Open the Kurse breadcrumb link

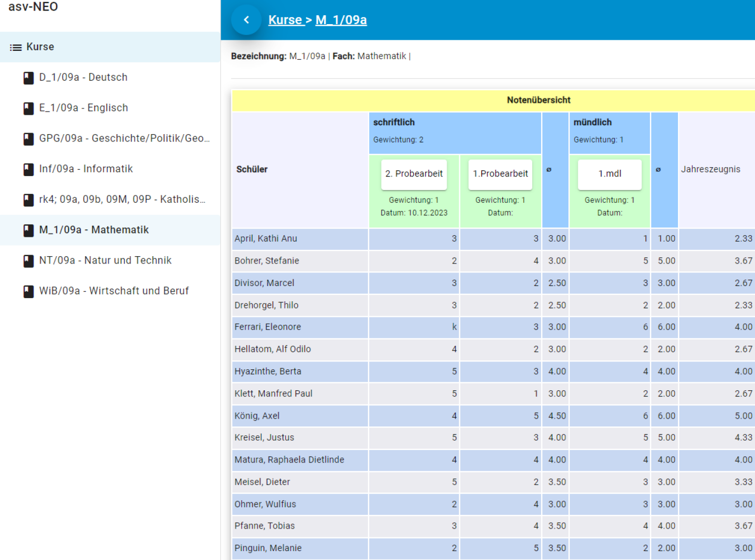click(x=285, y=20)
